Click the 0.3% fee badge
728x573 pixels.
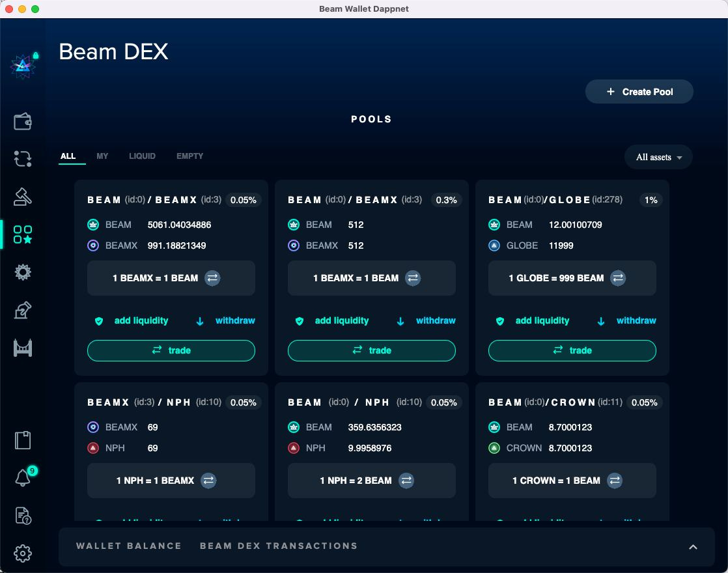point(446,200)
